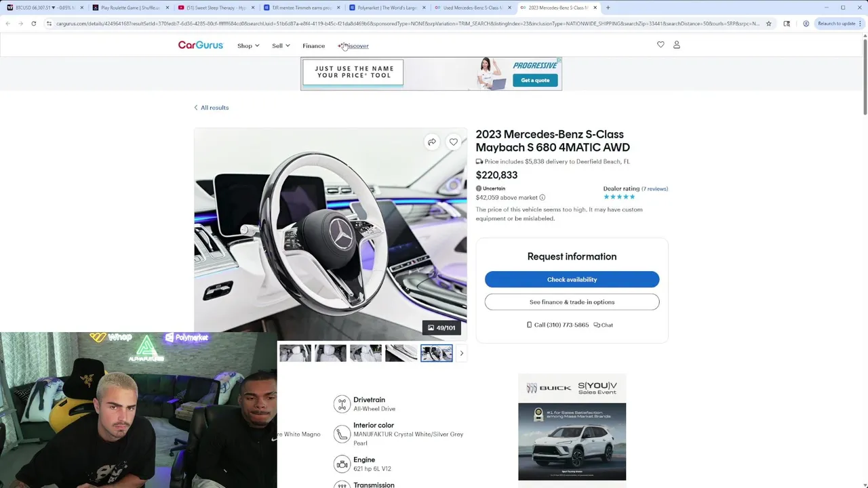Open Chat with dealer
This screenshot has width=868, height=488.
pos(604,325)
